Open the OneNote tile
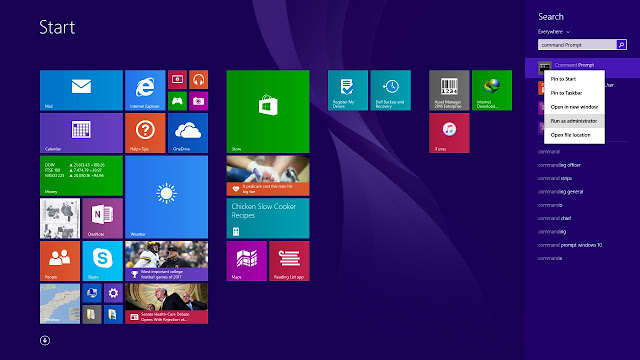640x360 pixels. click(x=102, y=218)
